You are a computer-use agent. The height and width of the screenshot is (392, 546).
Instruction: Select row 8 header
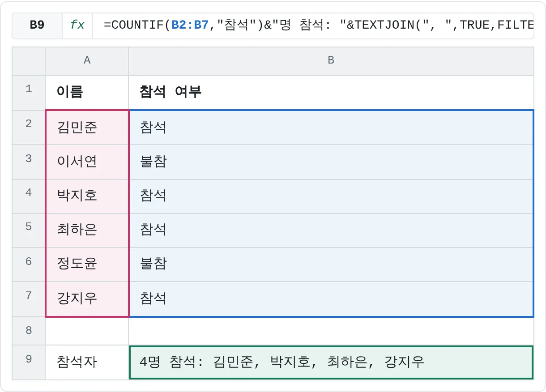click(29, 331)
